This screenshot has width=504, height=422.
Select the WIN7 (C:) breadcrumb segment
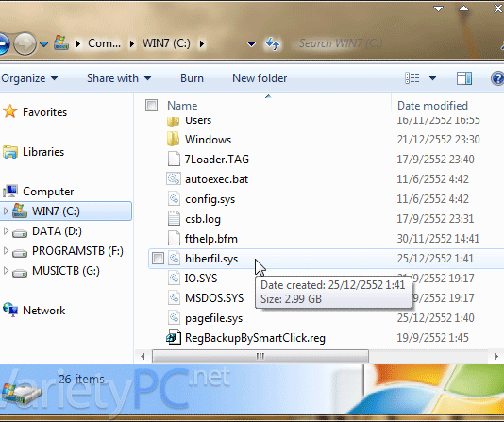point(166,43)
